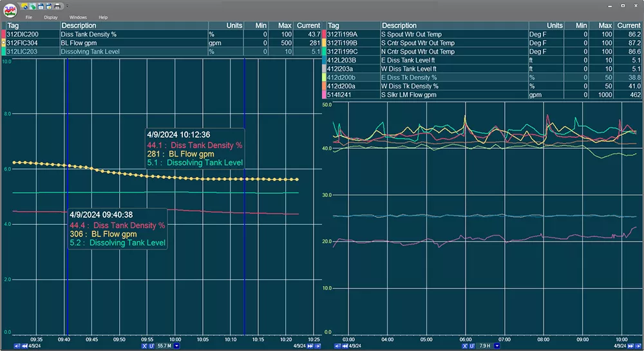The image size is (644, 351).
Task: Click the printer icon in quick-access toolbar
Action: coord(57,6)
